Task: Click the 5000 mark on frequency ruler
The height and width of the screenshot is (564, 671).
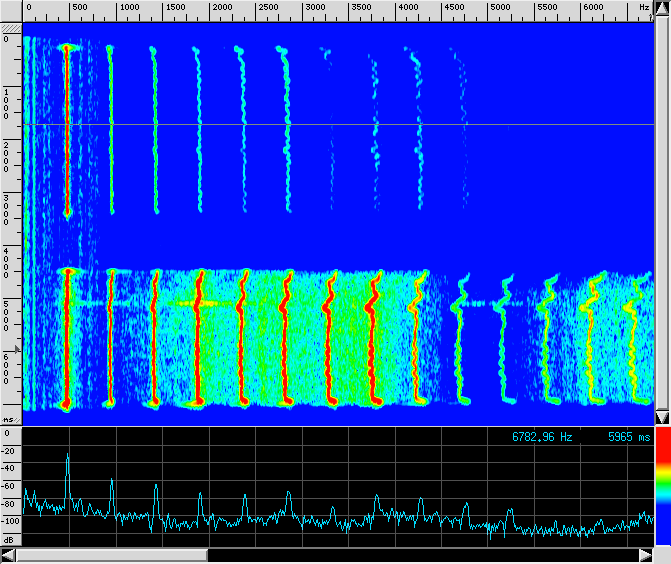Action: pos(500,7)
